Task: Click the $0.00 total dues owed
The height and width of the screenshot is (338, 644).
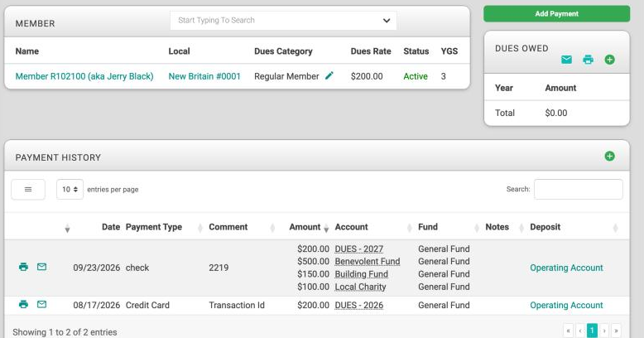Action: click(556, 113)
